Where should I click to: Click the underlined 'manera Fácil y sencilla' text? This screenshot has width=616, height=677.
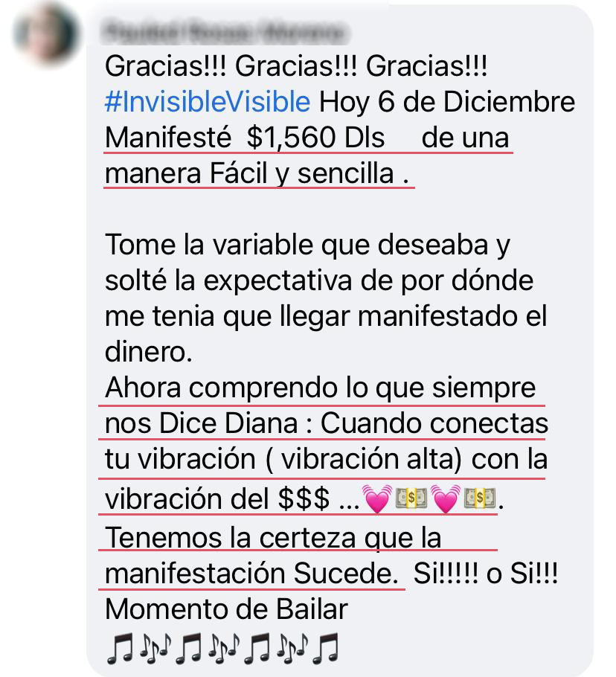(249, 173)
